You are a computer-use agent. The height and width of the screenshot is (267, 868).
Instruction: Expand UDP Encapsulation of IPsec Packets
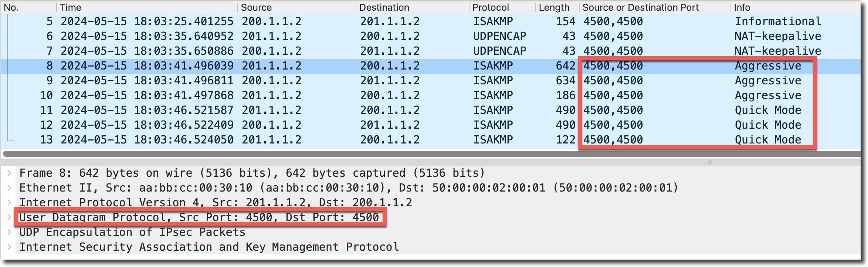pyautogui.click(x=10, y=232)
